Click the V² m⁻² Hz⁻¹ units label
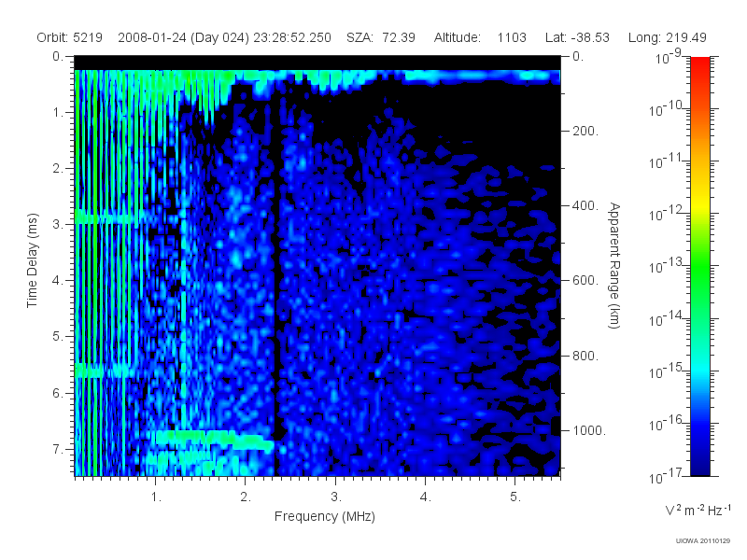 pos(698,510)
